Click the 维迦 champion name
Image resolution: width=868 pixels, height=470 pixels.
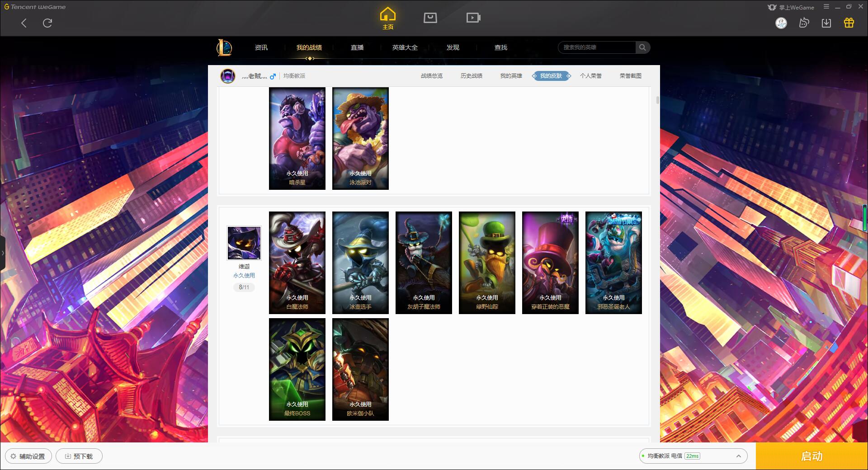(244, 267)
